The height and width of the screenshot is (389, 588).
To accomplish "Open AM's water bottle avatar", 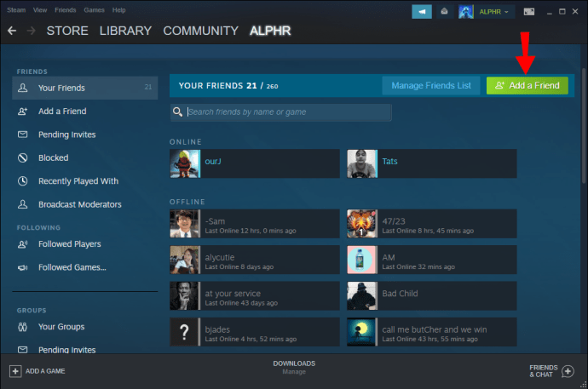I will click(x=362, y=260).
